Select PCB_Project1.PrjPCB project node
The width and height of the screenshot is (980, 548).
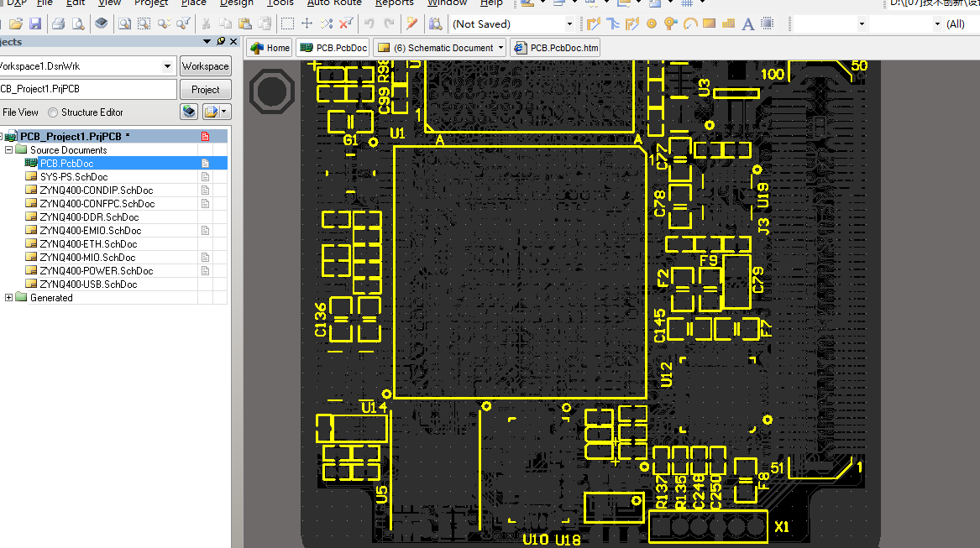(71, 136)
